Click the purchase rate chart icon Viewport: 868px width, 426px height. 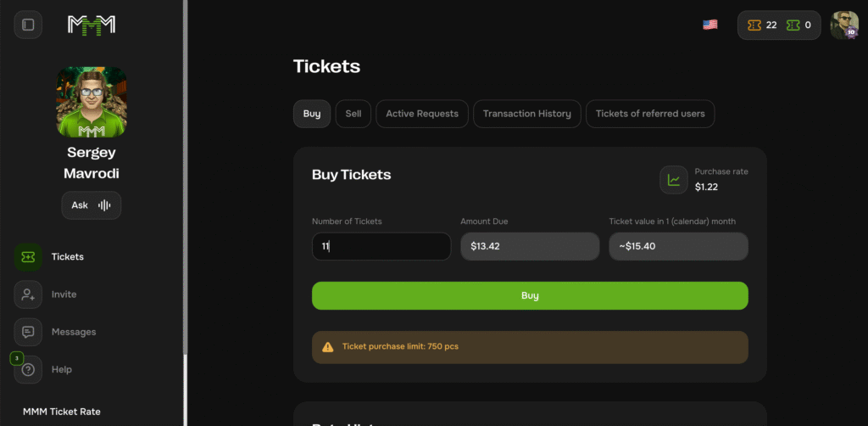pos(674,180)
